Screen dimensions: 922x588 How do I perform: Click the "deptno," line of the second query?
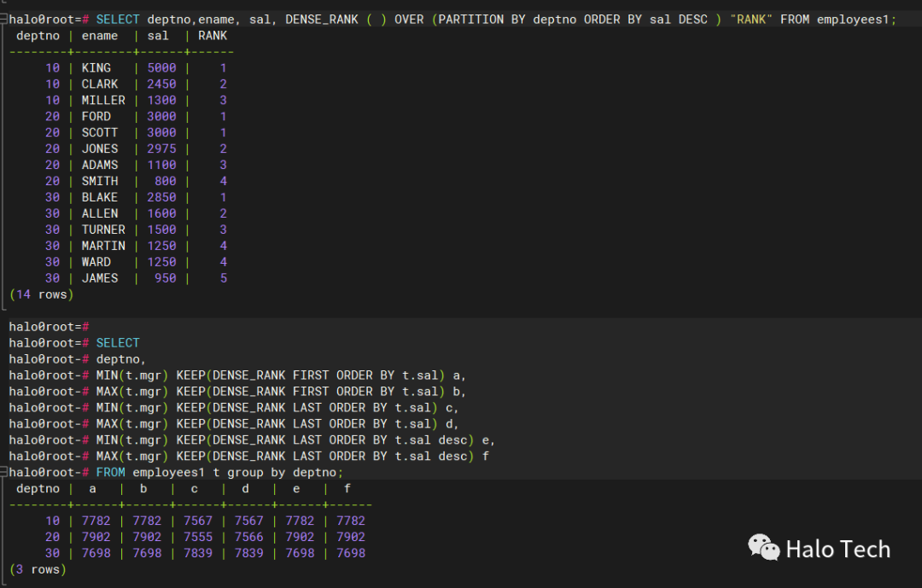click(121, 359)
